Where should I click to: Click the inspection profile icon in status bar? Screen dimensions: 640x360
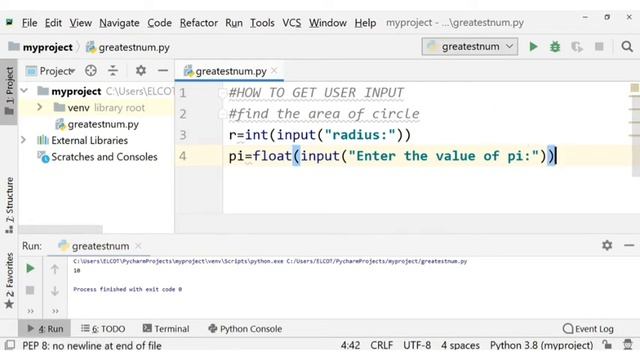[628, 345]
